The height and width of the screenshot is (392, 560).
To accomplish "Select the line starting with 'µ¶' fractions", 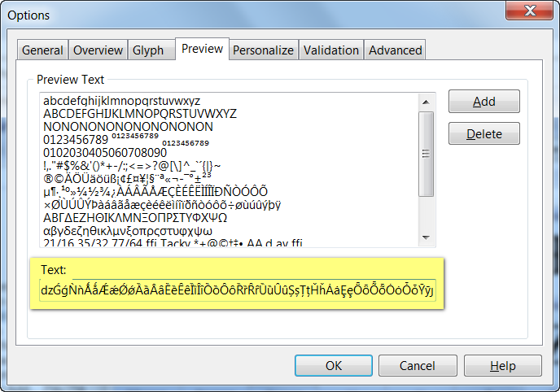I will (x=155, y=192).
